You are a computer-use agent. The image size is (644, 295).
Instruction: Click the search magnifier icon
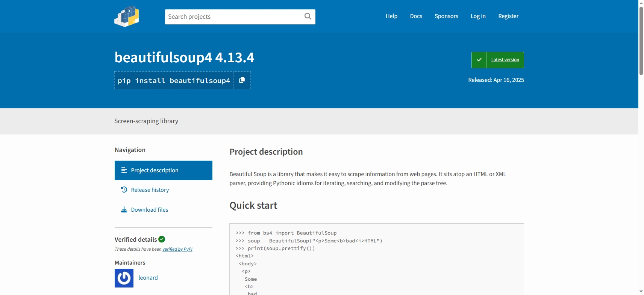(308, 16)
